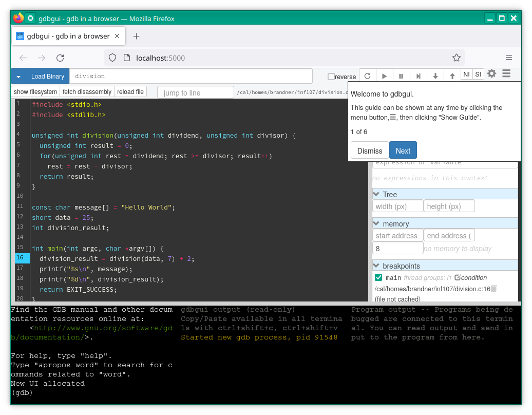Step into function (down arrow)
532x415 pixels.
coord(435,76)
